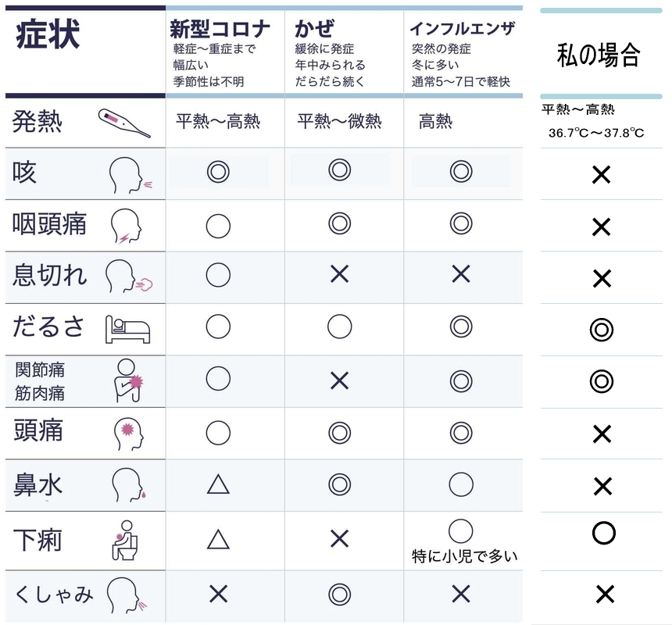Viewport: 672px width, 625px height.
Task: Click the 症状 title text
Action: 48,35
